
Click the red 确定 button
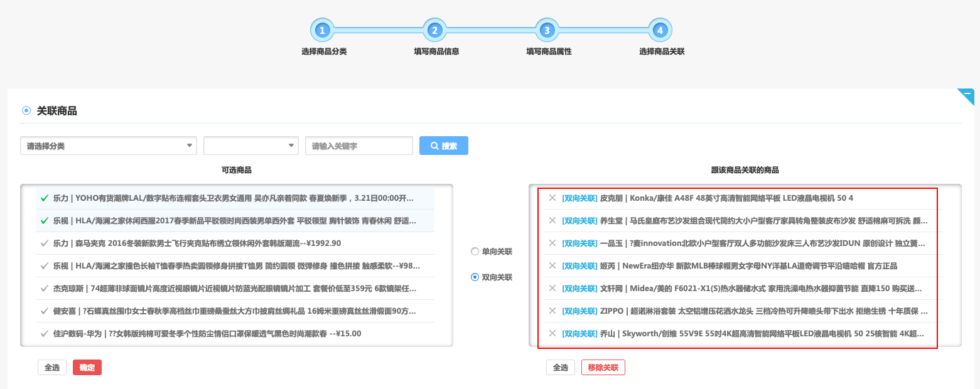click(x=87, y=368)
